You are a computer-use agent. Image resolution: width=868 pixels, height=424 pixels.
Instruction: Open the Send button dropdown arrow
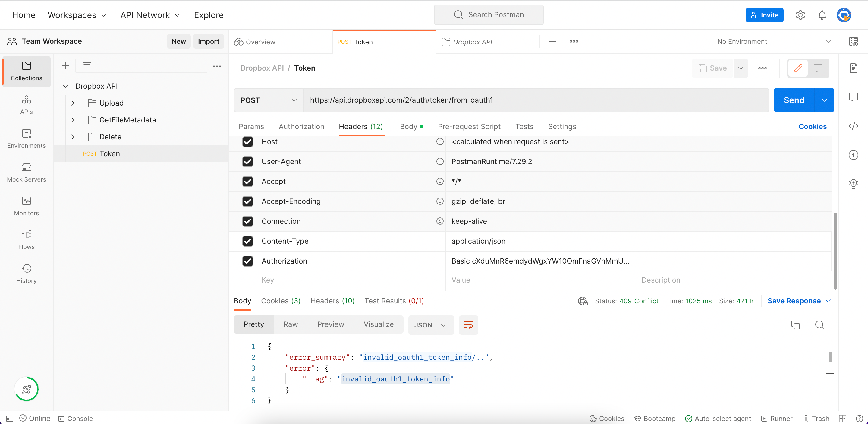(824, 100)
